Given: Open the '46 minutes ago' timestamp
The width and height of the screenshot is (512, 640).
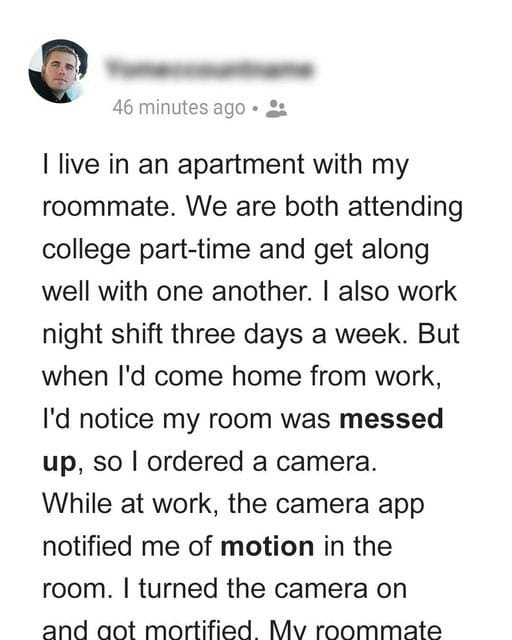Looking at the screenshot, I should pos(179,108).
